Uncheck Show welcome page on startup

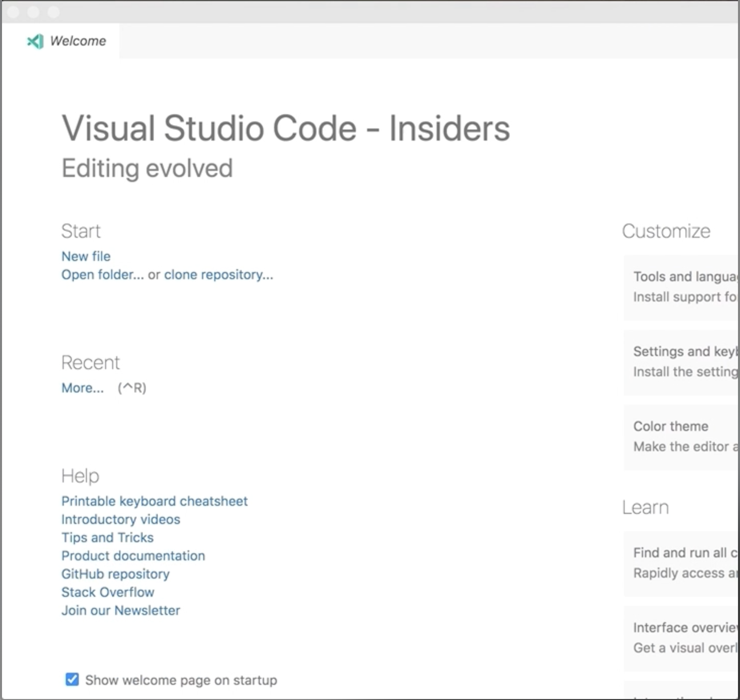pyautogui.click(x=72, y=680)
